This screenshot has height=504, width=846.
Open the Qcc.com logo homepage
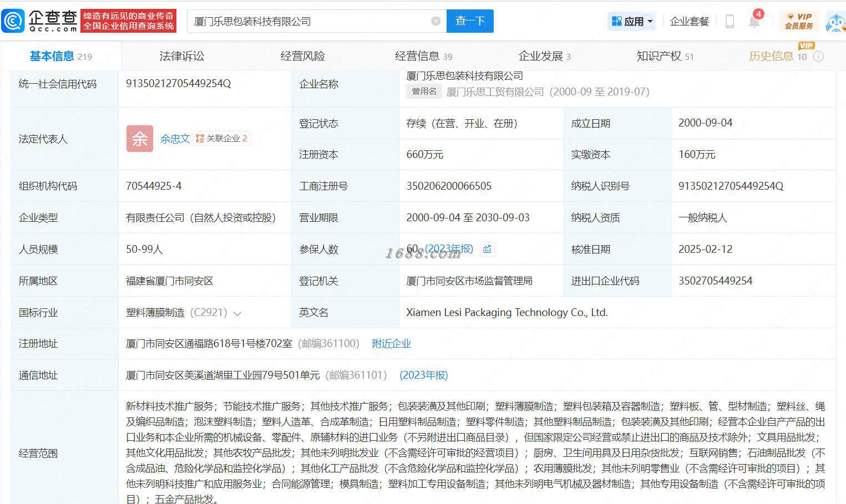point(40,21)
